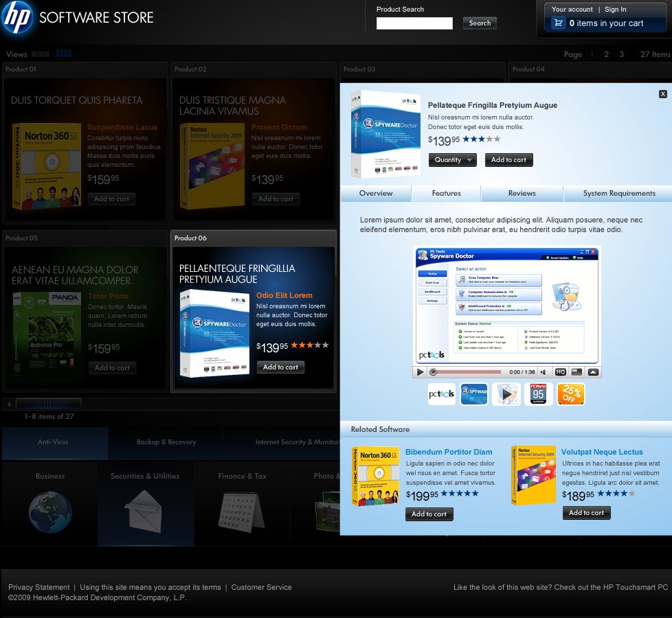Open Volutpat Neque Lectus product title
The image size is (672, 618).
(x=602, y=452)
